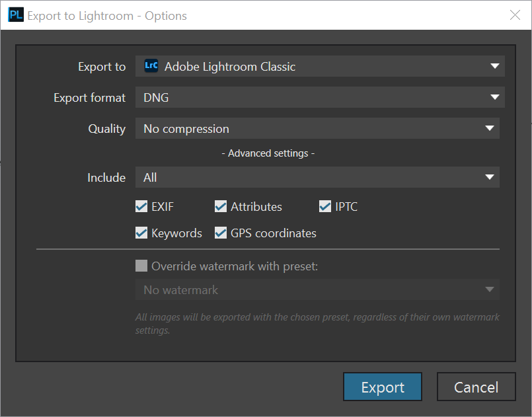Open the Quality compression dropdown
532x417 pixels.
(x=317, y=128)
